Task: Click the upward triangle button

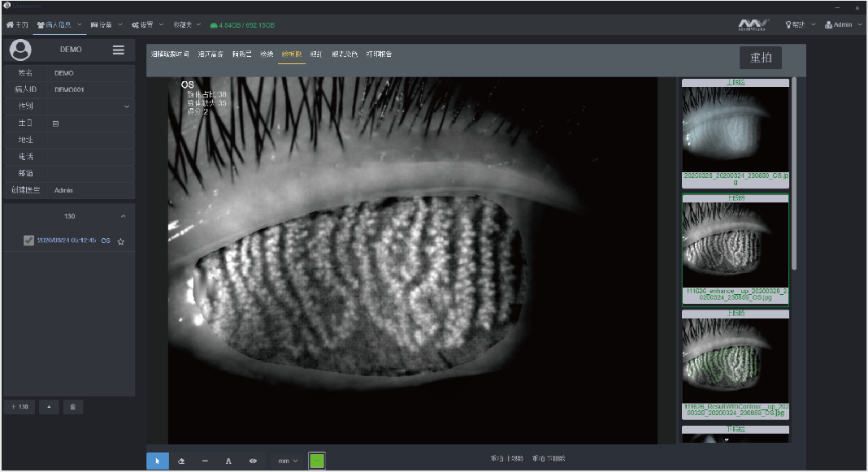Action: tap(49, 407)
